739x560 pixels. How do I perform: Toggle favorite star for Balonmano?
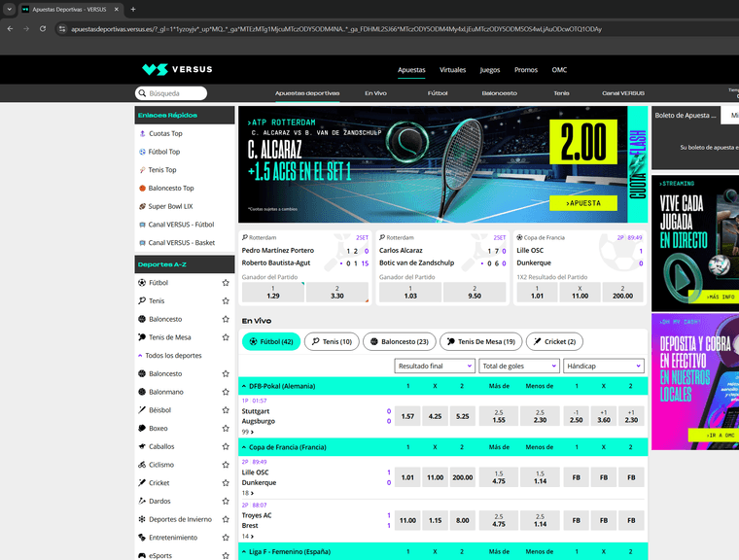226,392
